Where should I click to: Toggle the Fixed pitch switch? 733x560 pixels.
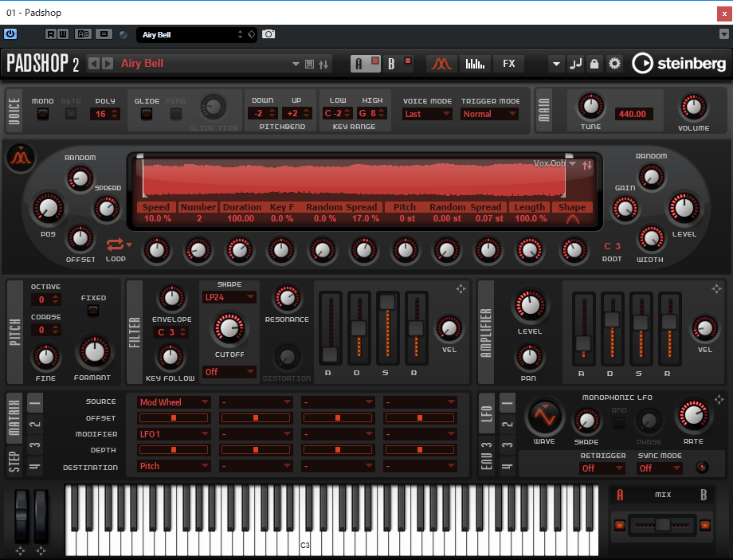coord(93,311)
